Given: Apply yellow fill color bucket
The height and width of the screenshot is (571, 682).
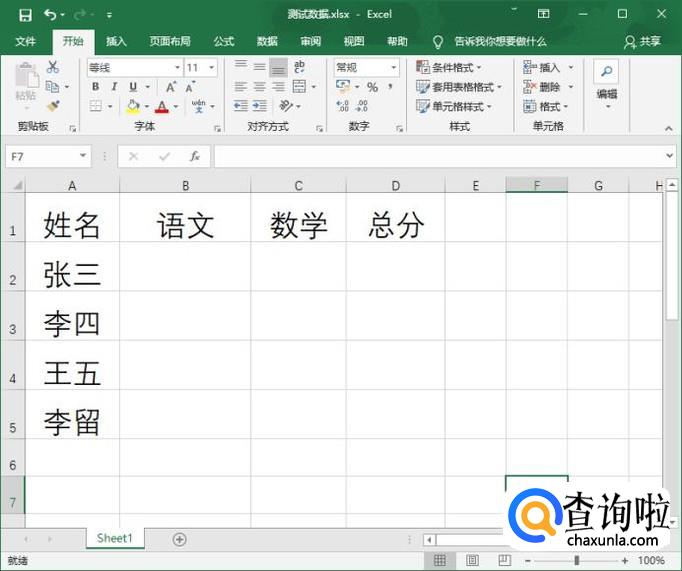Looking at the screenshot, I should [x=133, y=106].
